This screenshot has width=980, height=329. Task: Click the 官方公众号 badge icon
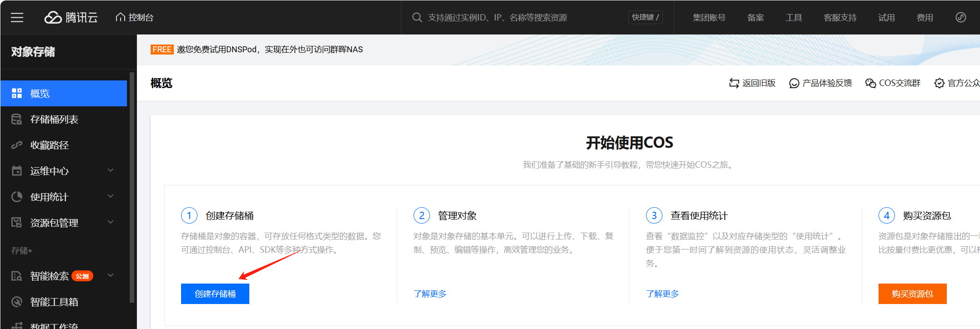tap(940, 83)
